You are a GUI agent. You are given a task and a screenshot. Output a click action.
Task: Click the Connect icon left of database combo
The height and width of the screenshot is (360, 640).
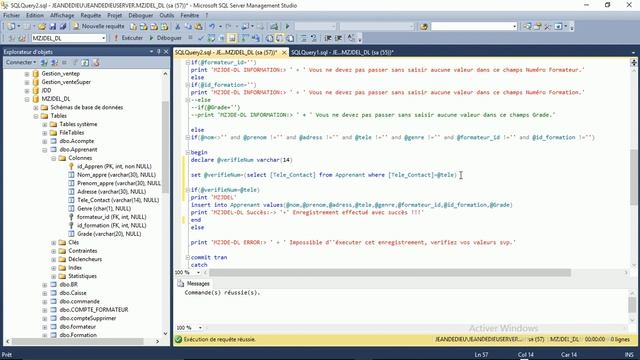pyautogui.click(x=11, y=38)
